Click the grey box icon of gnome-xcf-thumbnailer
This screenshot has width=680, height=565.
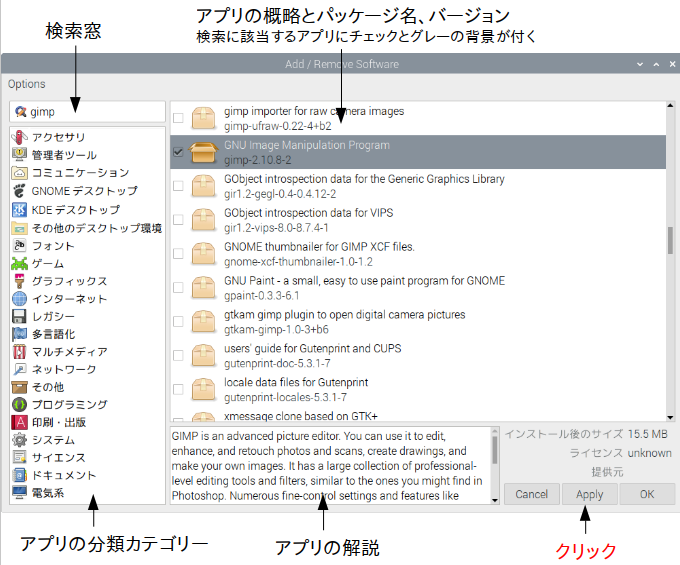[x=203, y=254]
